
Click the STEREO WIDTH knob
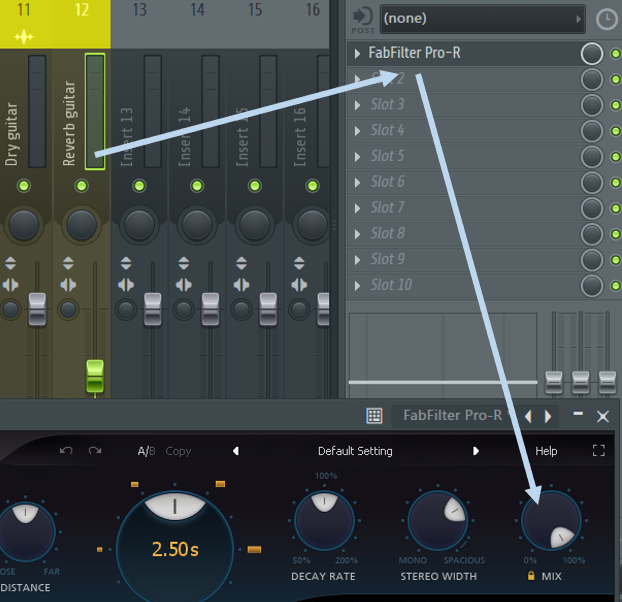[x=438, y=520]
